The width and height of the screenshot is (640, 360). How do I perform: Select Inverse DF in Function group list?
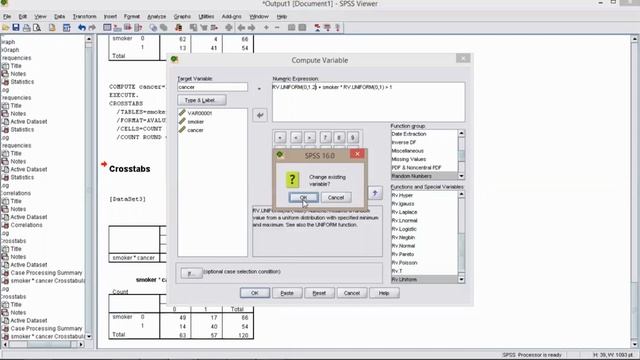point(404,142)
